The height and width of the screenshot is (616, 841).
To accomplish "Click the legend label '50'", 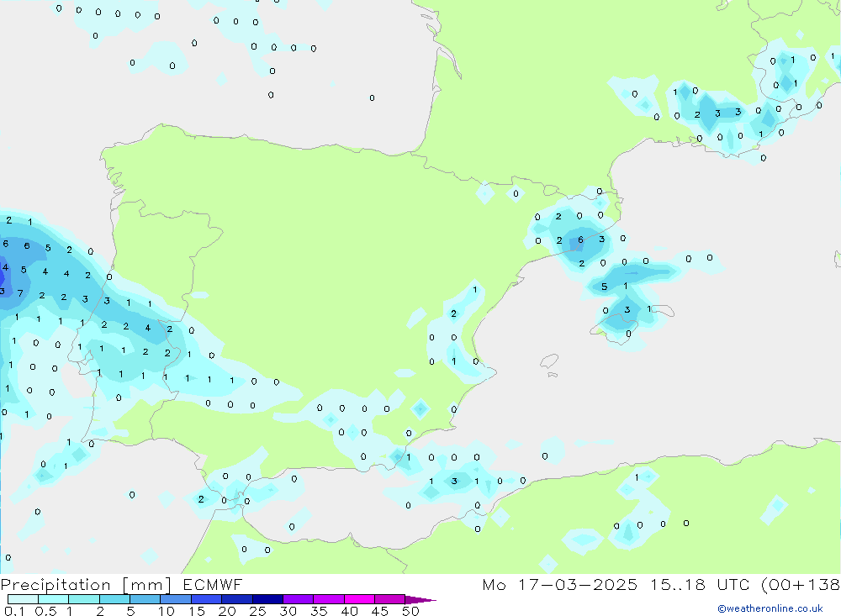I will [x=410, y=611].
